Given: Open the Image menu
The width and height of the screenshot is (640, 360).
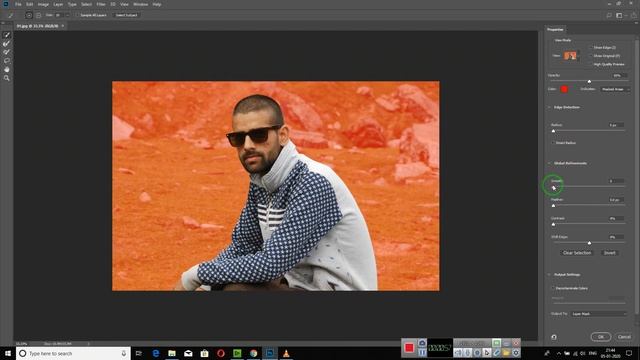Looking at the screenshot, I should [43, 4].
